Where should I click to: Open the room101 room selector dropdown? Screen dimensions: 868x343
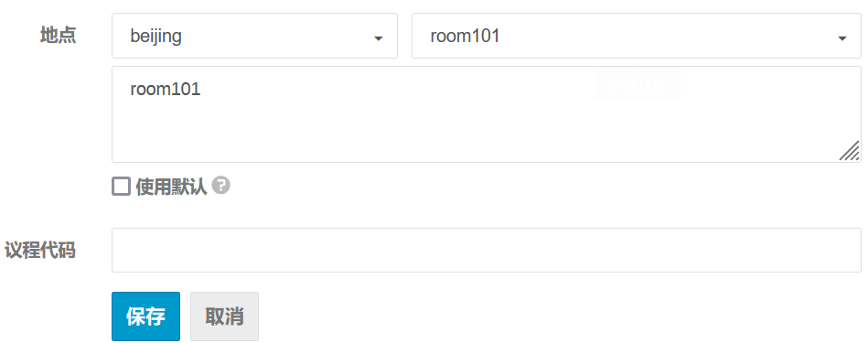pyautogui.click(x=636, y=36)
